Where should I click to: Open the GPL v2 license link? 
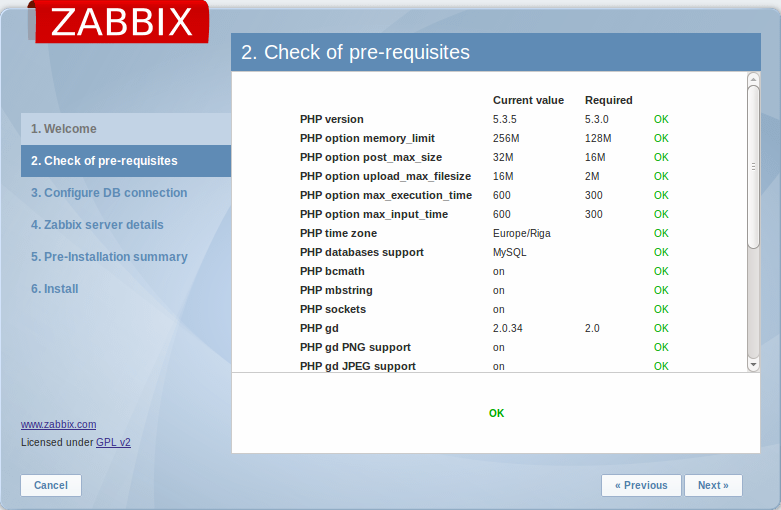pos(113,442)
